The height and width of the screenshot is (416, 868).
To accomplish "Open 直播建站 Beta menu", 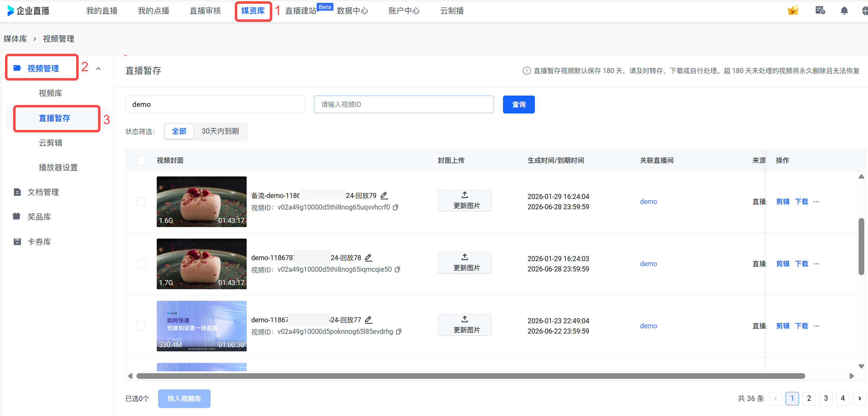I will 301,11.
